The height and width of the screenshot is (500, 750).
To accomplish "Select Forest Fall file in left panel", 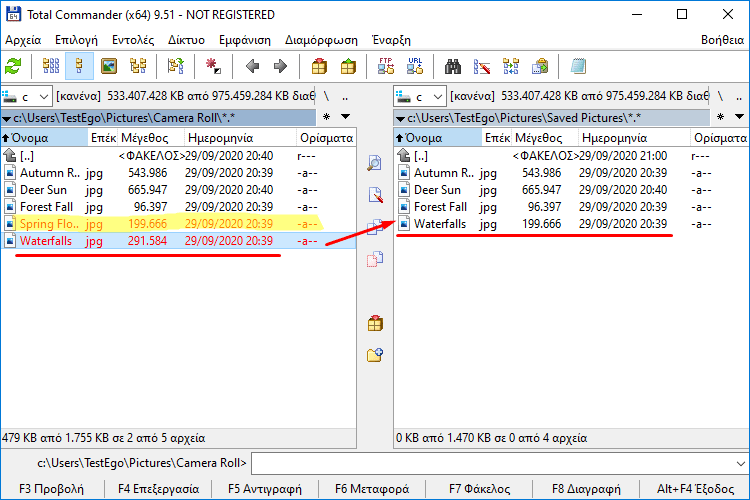I will click(178, 207).
